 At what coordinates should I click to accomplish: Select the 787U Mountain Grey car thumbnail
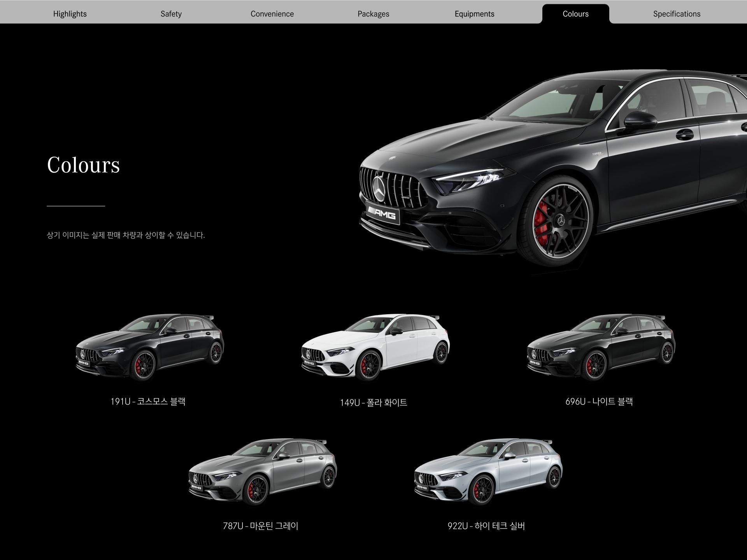[x=263, y=472]
